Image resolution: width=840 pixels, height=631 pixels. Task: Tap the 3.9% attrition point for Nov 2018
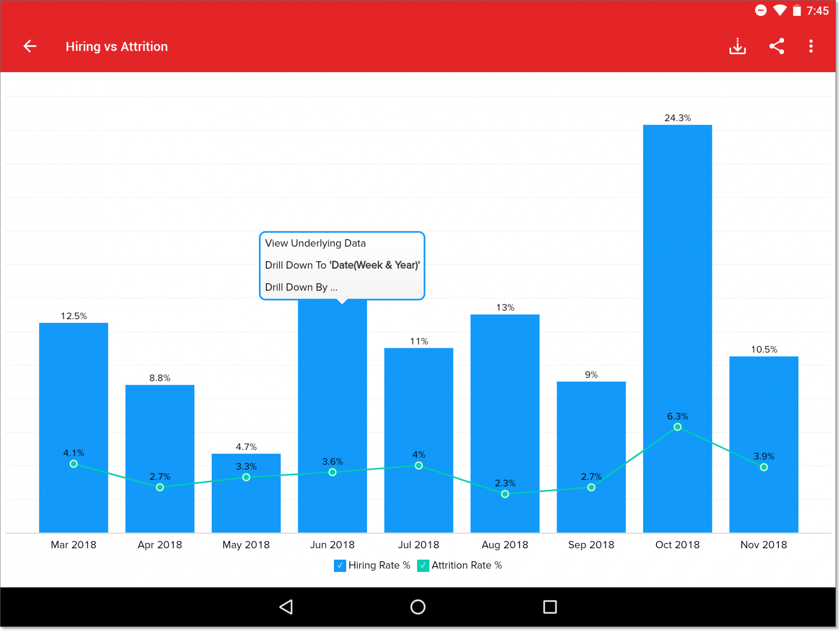click(x=764, y=467)
